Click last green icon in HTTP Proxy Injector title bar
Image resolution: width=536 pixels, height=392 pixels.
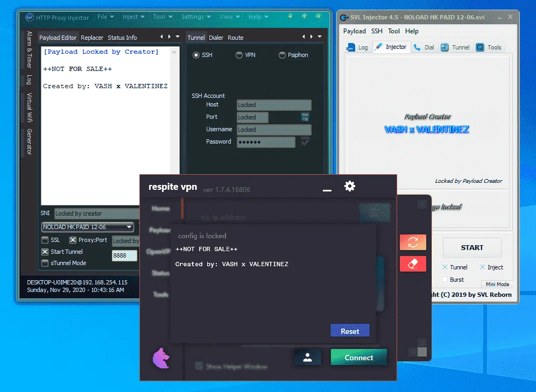tap(318, 16)
